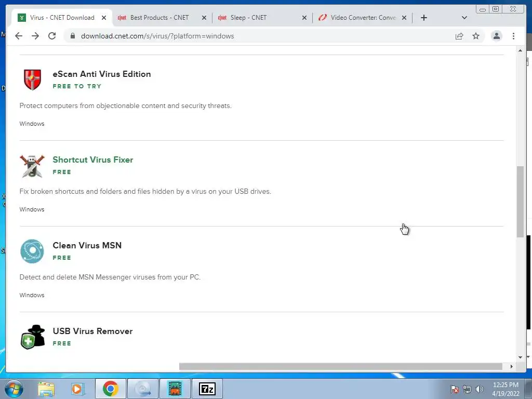Open 7-Zip from the taskbar

[207, 389]
